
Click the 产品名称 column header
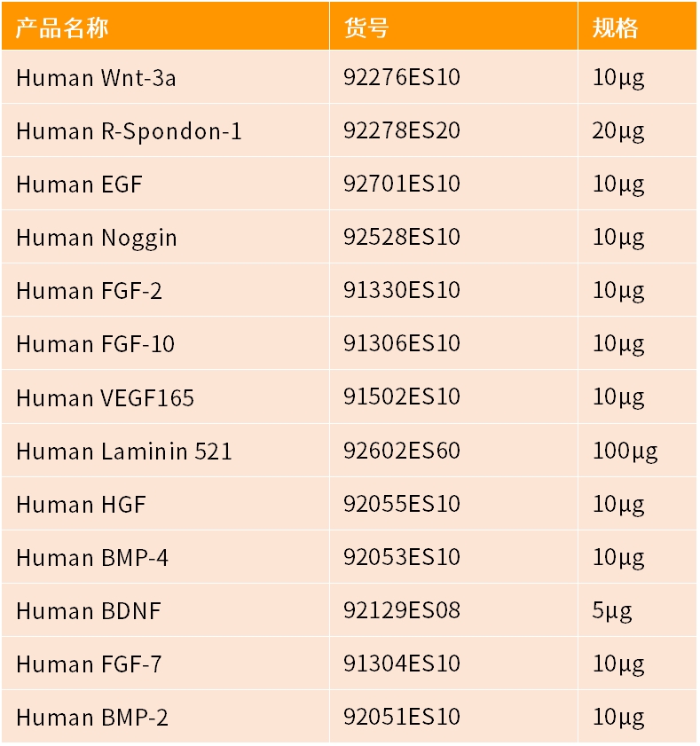(62, 28)
